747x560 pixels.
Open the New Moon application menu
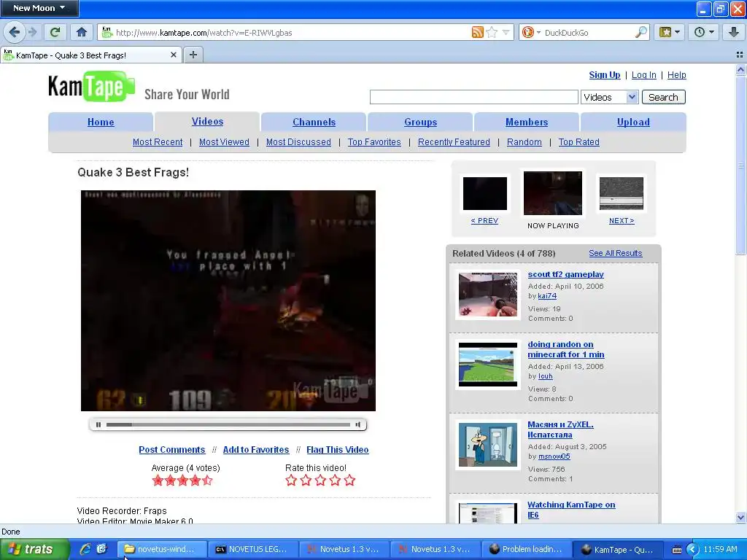(39, 8)
